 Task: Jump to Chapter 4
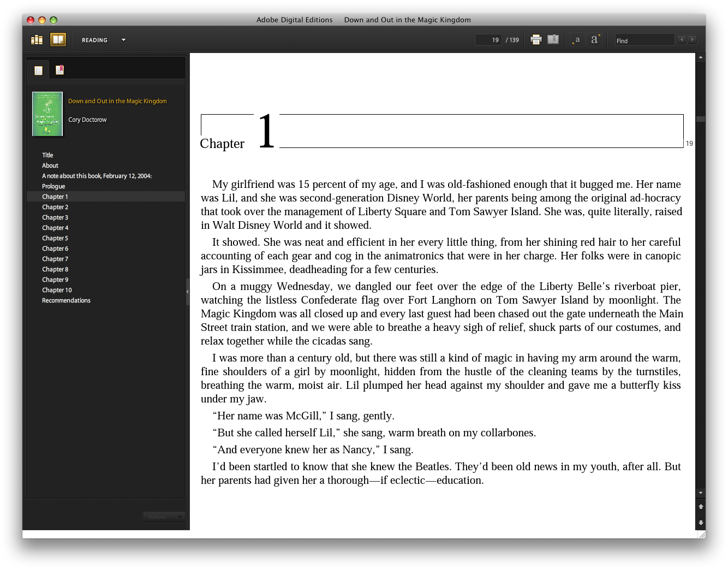[x=55, y=228]
